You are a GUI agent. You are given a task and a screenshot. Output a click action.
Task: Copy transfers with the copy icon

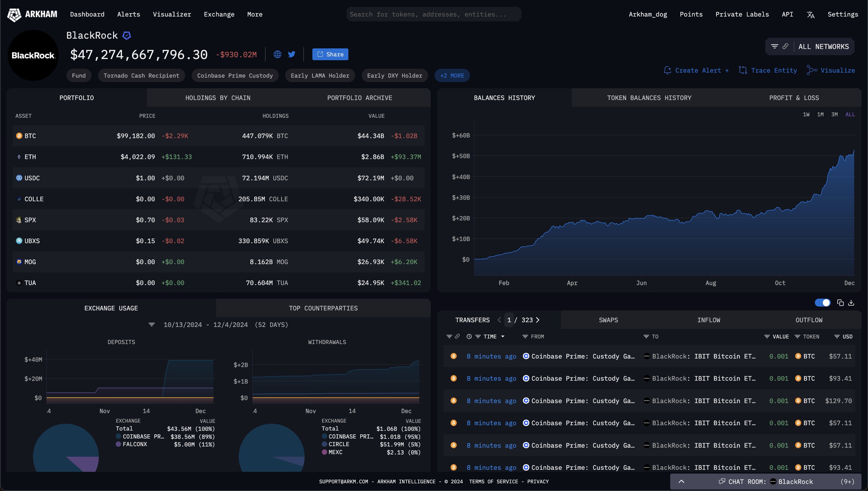(x=840, y=303)
